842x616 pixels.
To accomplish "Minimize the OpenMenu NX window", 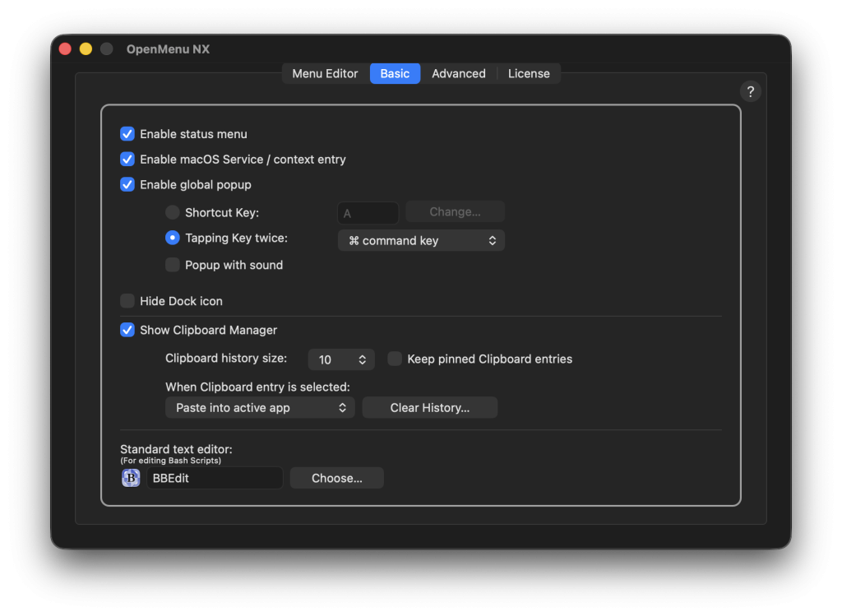I will [x=86, y=49].
